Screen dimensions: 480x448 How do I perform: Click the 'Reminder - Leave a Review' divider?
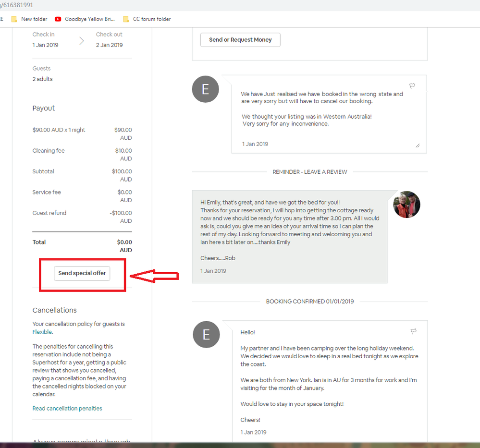pos(309,172)
